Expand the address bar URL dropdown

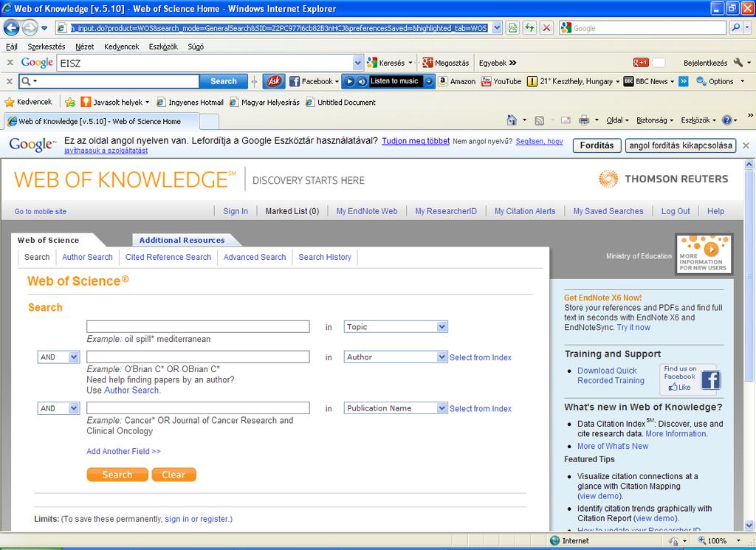tap(497, 28)
